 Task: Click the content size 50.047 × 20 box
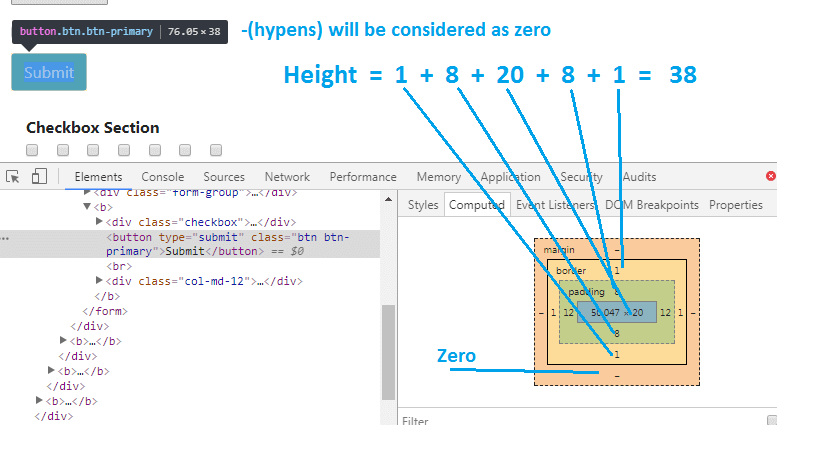[x=617, y=312]
